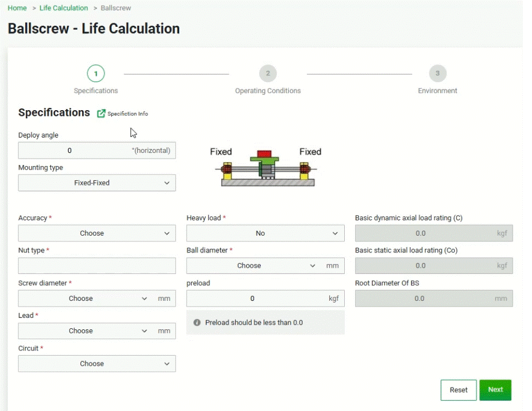Click the Nut type input field
Screen dimensions: 532x411
click(x=96, y=265)
